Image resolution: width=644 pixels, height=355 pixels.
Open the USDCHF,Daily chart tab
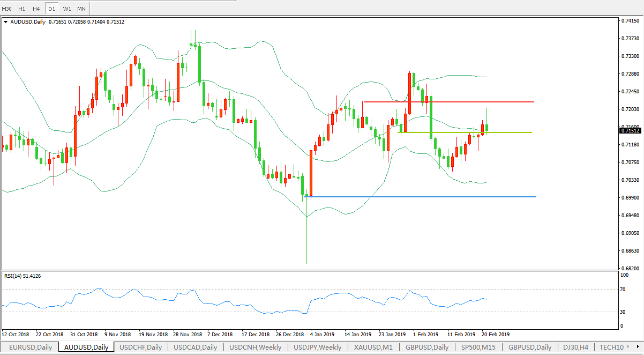tap(140, 347)
